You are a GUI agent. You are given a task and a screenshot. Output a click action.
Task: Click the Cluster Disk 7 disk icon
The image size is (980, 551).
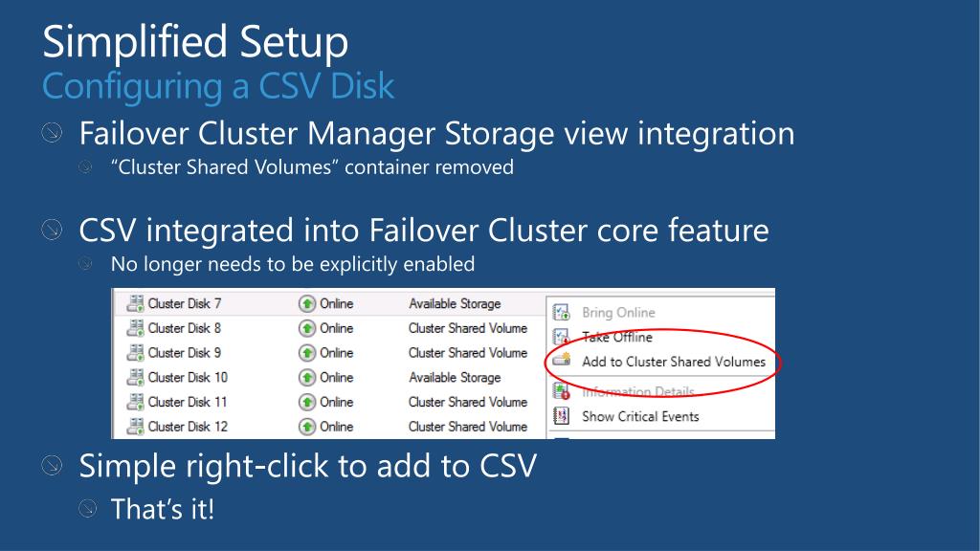(x=135, y=303)
